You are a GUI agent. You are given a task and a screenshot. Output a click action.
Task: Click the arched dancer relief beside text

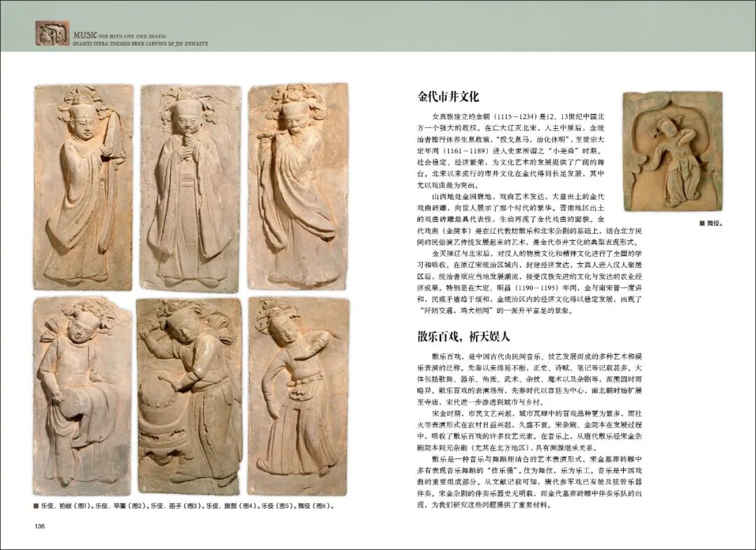pos(673,151)
